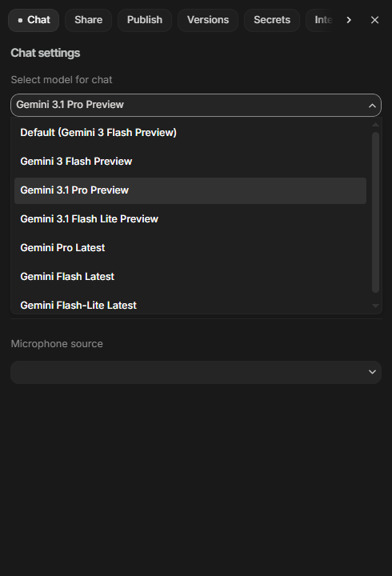Click the scrollbar down arrow in model list

375,306
